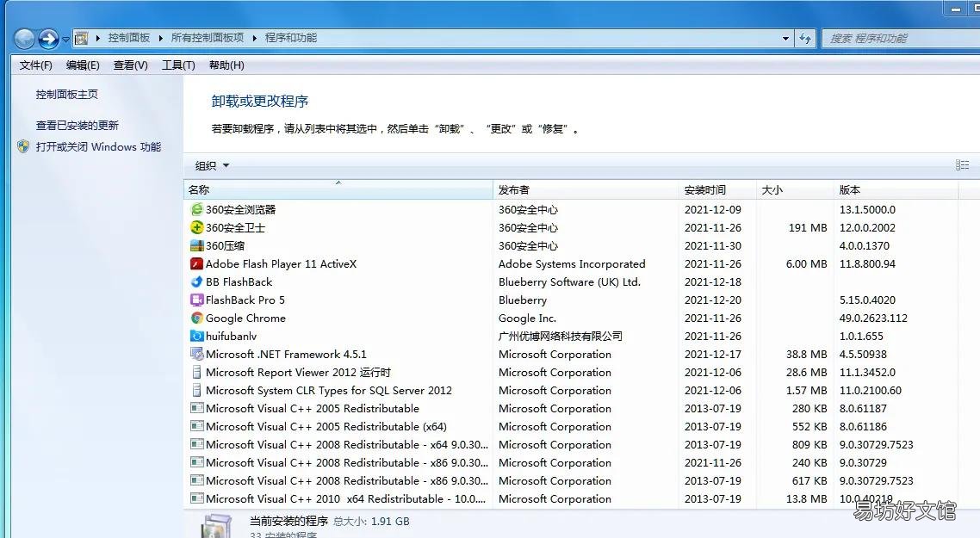Click the 360安全卫士 program icon
The height and width of the screenshot is (538, 980).
(x=197, y=227)
